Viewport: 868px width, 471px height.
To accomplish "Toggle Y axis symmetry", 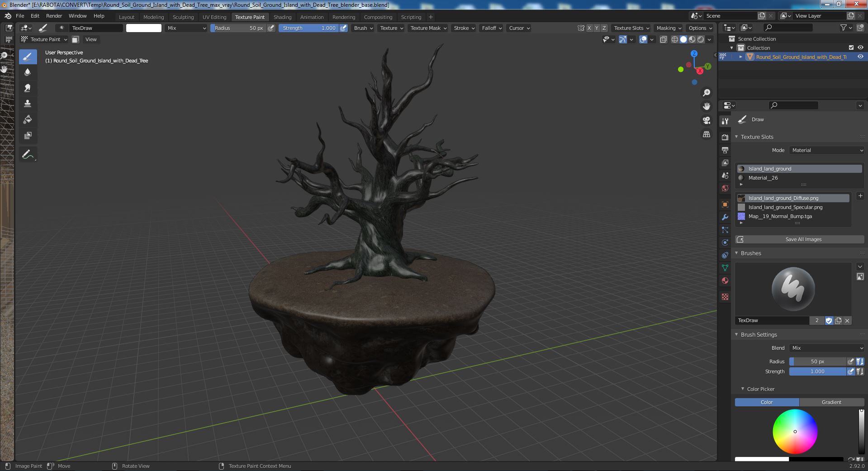I will (x=597, y=28).
